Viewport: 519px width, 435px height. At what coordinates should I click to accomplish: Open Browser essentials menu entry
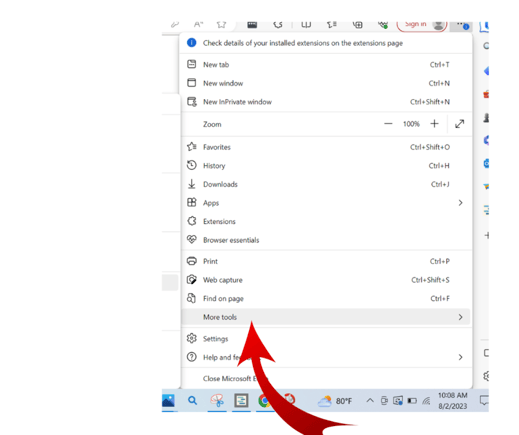tap(326, 240)
